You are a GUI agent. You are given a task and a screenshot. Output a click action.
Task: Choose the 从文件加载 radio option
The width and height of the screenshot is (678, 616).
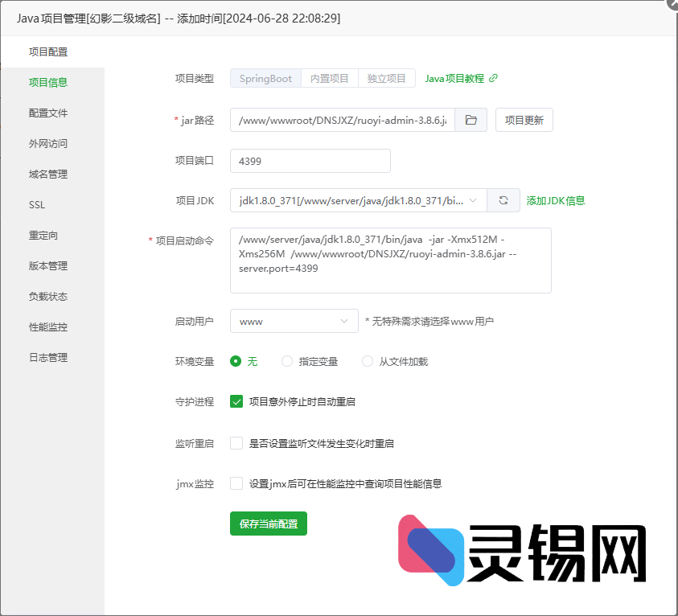tap(368, 362)
